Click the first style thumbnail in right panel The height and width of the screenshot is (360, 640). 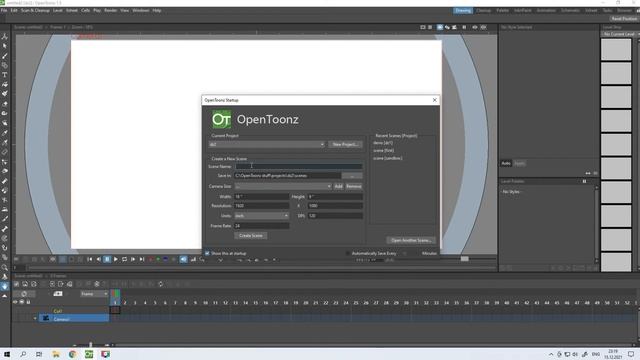tap(616, 49)
